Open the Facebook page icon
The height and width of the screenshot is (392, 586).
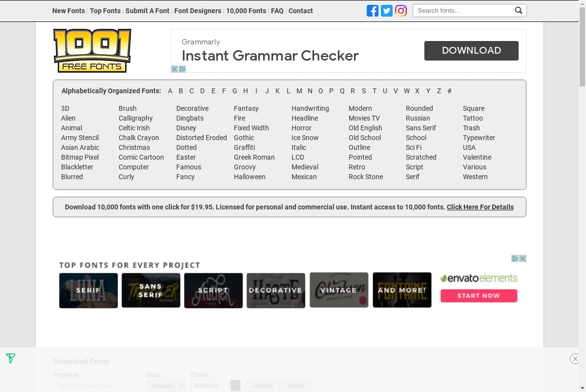373,11
